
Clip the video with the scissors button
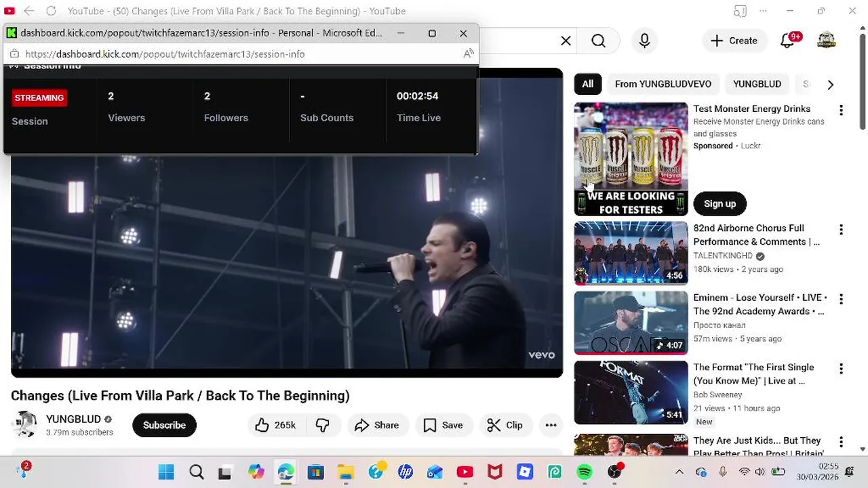coord(505,425)
